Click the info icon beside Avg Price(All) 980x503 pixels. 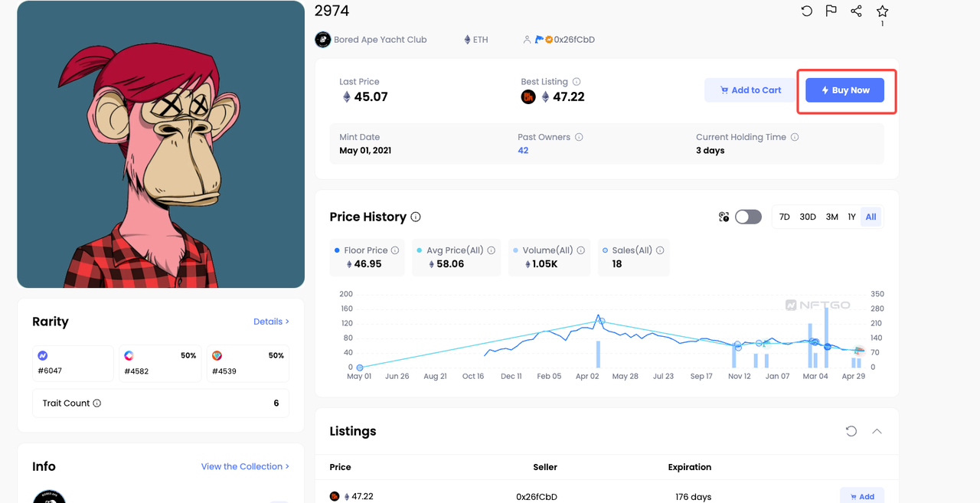pos(491,250)
